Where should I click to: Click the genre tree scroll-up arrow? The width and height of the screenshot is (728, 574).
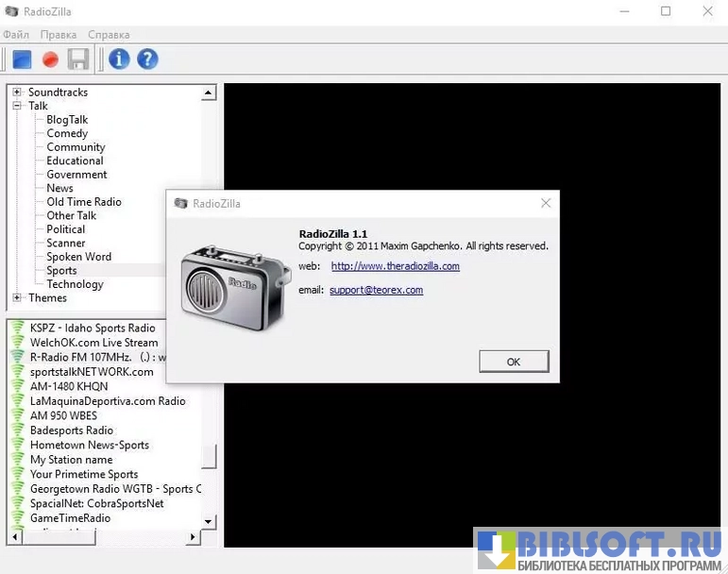(x=209, y=93)
